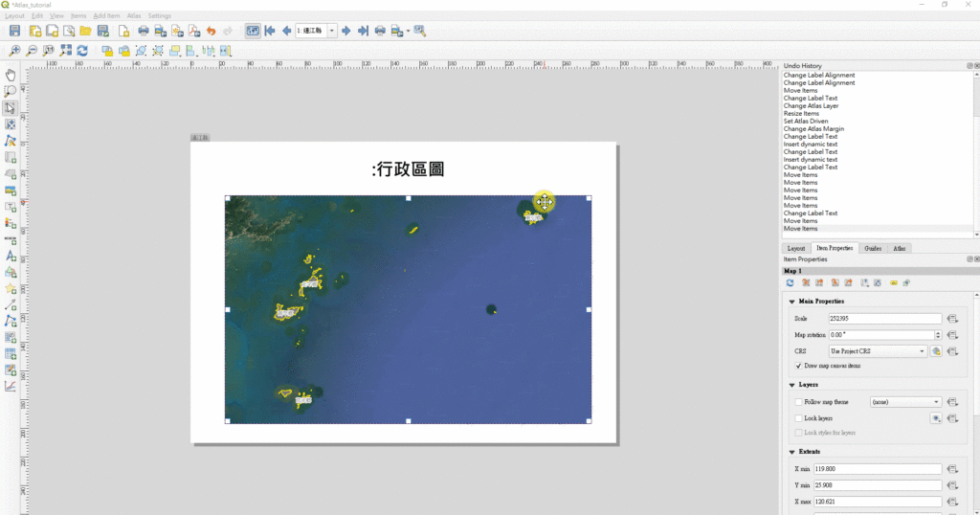Save the project with the floppy disk icon
The width and height of the screenshot is (980, 515).
click(14, 31)
